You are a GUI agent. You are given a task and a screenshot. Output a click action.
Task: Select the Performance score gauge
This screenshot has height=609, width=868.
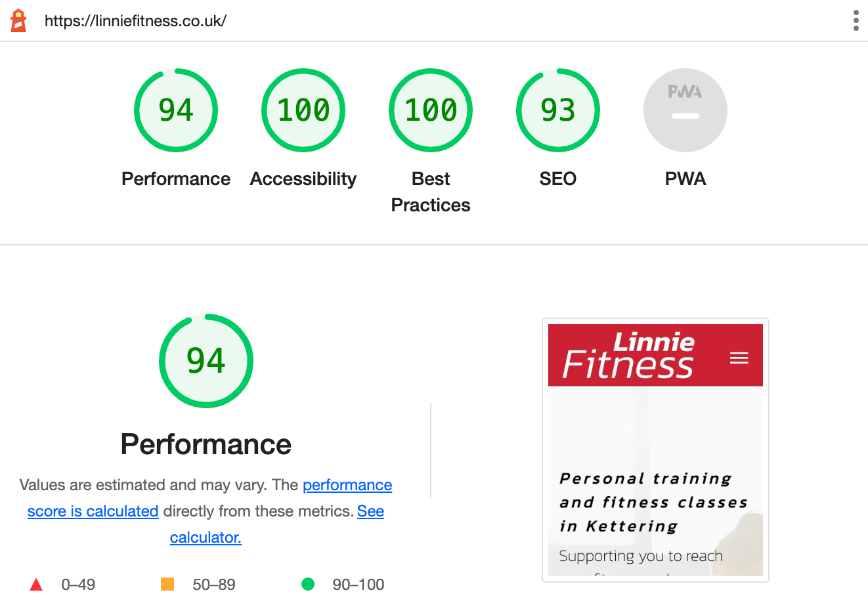pos(175,110)
